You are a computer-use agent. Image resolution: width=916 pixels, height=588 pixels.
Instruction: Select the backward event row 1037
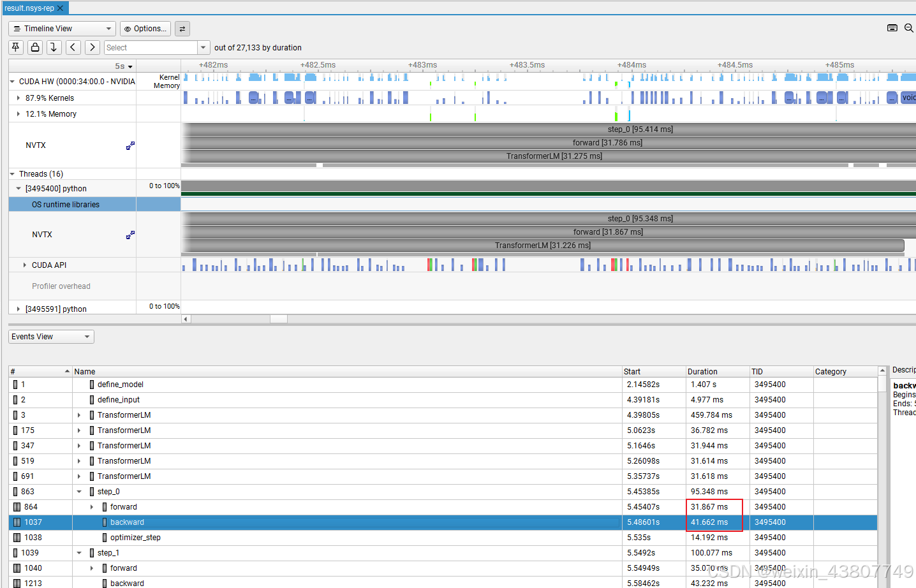click(x=443, y=522)
